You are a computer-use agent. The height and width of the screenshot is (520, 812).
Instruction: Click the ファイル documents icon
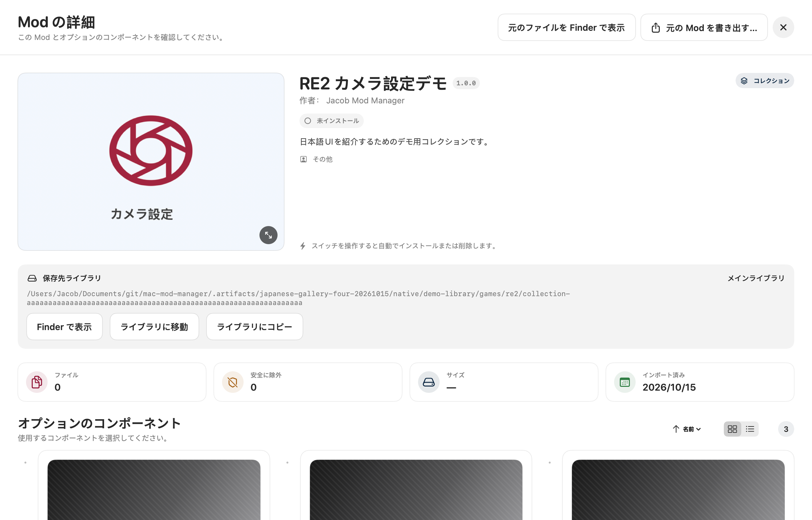37,382
